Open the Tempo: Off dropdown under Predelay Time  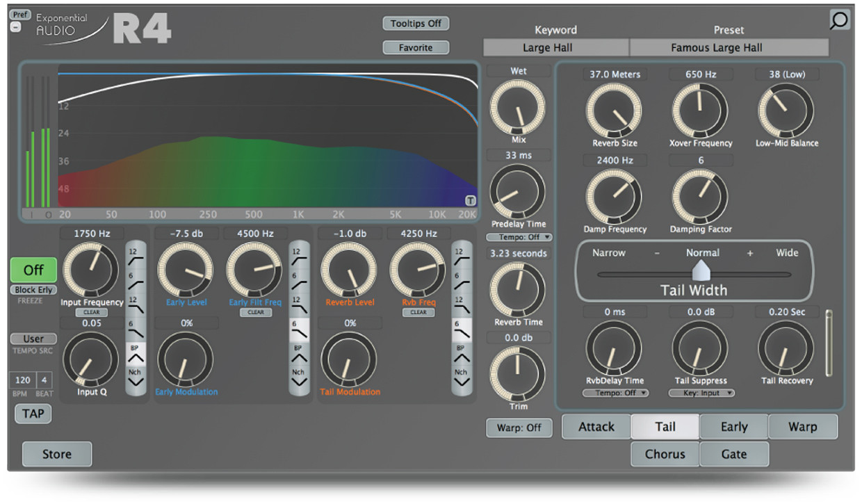coord(519,238)
